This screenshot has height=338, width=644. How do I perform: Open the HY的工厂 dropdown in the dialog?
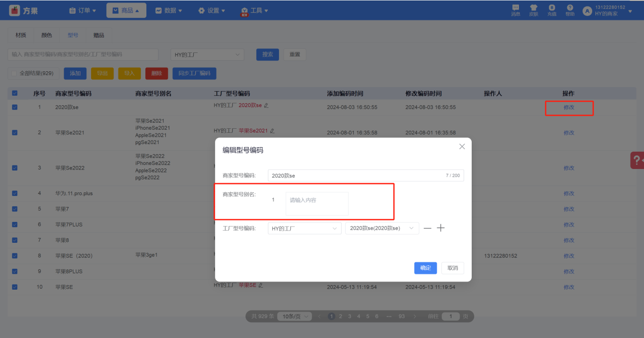(x=304, y=229)
